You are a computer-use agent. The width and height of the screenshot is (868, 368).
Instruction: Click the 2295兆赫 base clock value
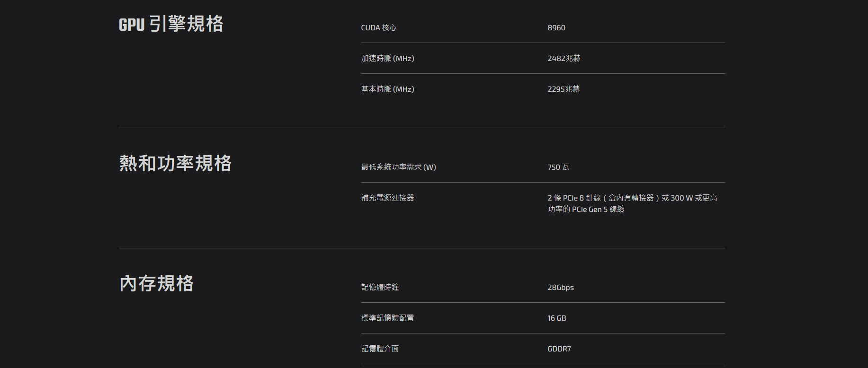564,89
